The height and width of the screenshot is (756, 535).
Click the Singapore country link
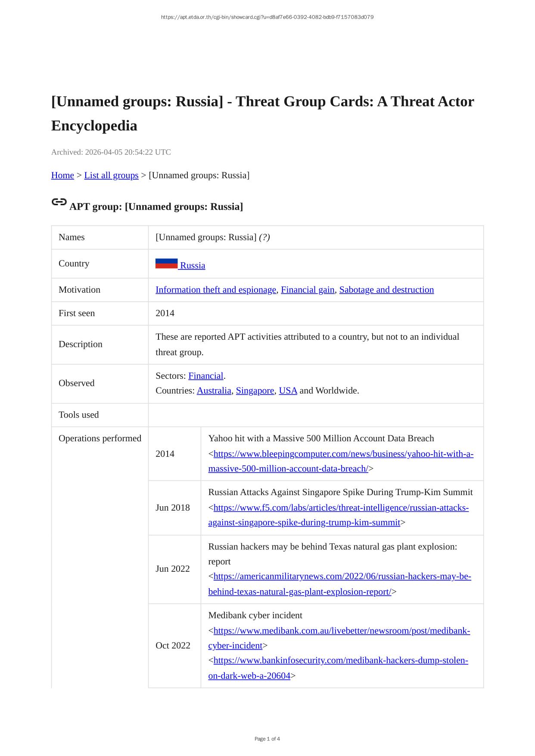pyautogui.click(x=255, y=390)
